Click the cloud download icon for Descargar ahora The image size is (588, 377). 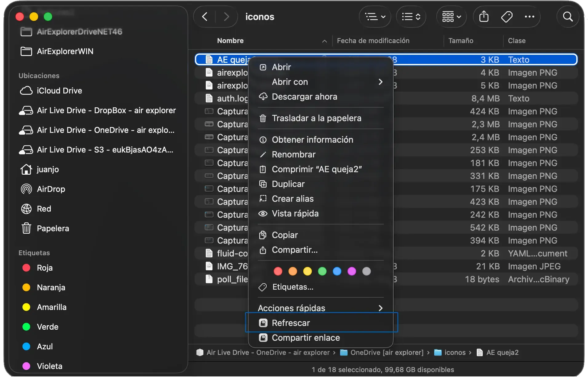click(263, 97)
